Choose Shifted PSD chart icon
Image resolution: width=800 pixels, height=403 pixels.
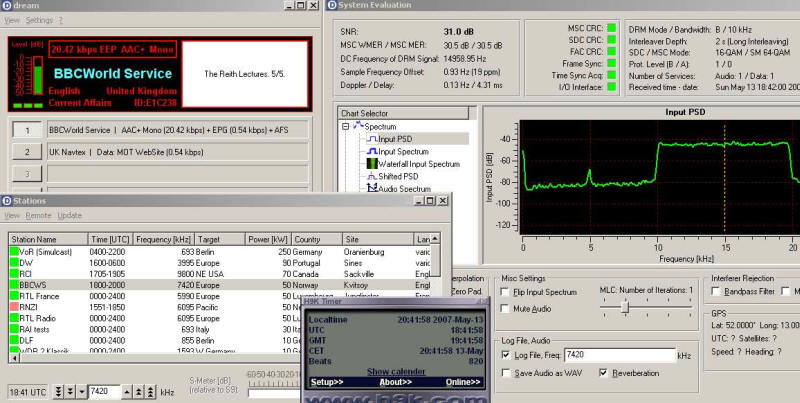(x=372, y=176)
